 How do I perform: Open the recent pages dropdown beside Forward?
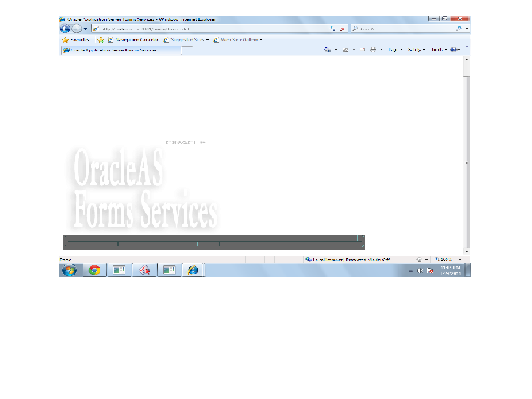[x=86, y=29]
